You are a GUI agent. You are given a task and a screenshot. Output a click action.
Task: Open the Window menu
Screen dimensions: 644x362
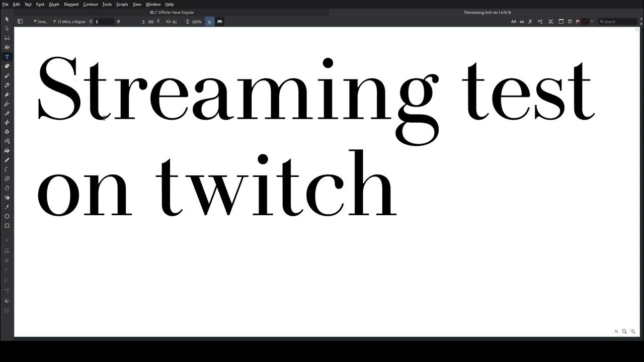click(x=153, y=4)
